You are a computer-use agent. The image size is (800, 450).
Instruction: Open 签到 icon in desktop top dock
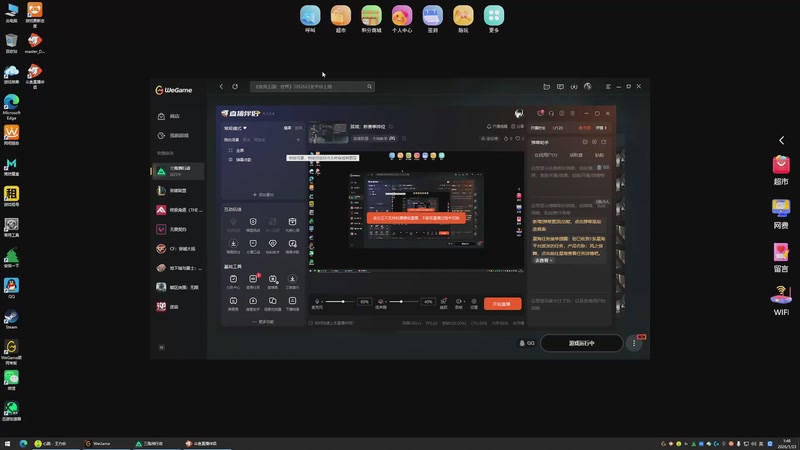433,19
